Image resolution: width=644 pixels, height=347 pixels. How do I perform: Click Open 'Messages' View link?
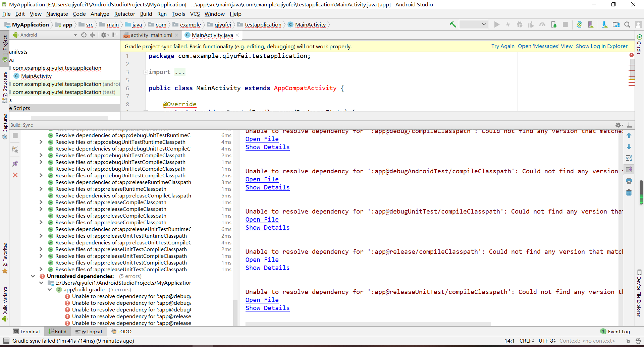point(545,46)
